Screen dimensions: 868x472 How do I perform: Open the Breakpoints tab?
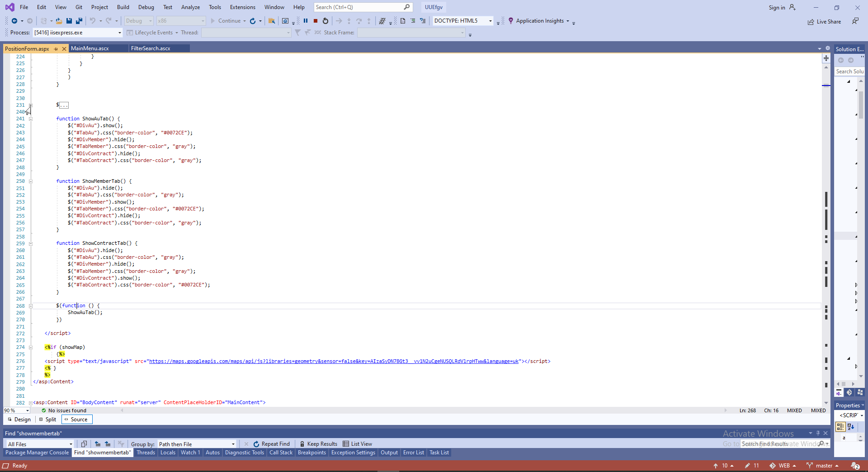point(312,453)
